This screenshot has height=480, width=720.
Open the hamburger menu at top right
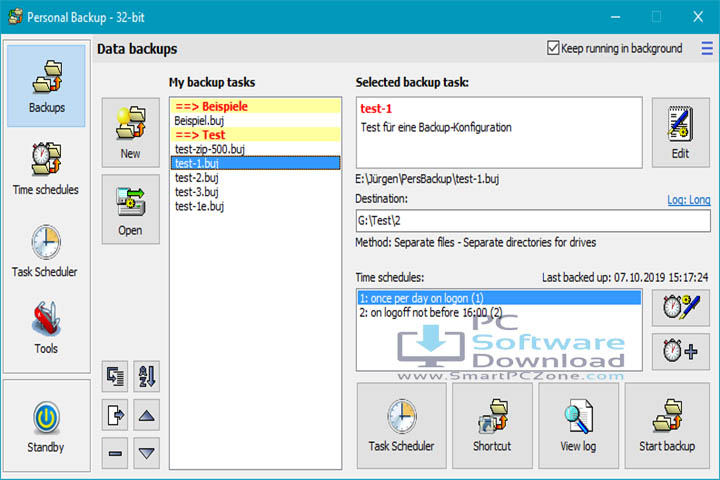point(707,48)
